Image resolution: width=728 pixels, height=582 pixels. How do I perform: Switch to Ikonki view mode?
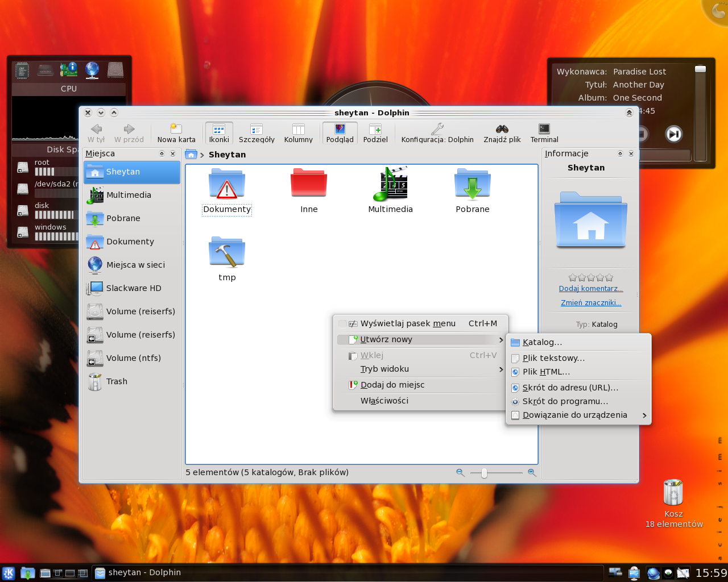point(219,133)
